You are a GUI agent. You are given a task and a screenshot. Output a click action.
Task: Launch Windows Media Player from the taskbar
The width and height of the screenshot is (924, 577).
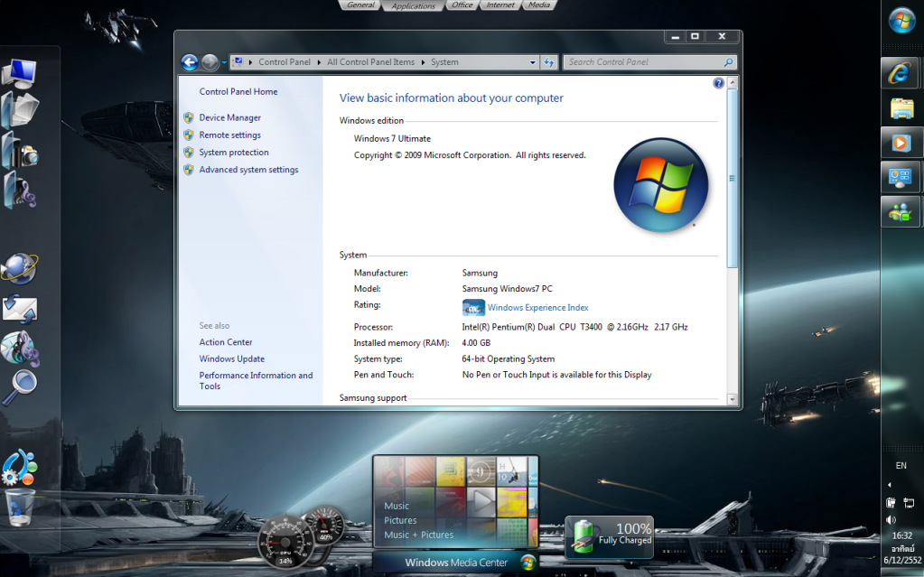tap(900, 143)
